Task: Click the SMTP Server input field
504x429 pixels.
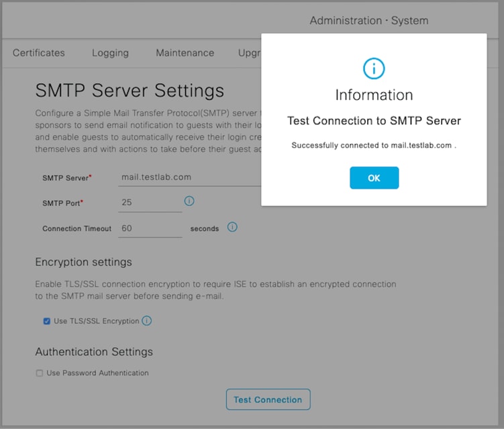Action: click(190, 177)
